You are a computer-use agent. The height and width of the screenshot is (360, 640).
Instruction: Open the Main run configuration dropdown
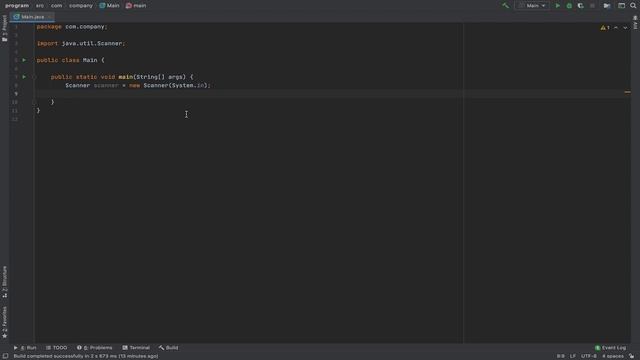tap(532, 6)
